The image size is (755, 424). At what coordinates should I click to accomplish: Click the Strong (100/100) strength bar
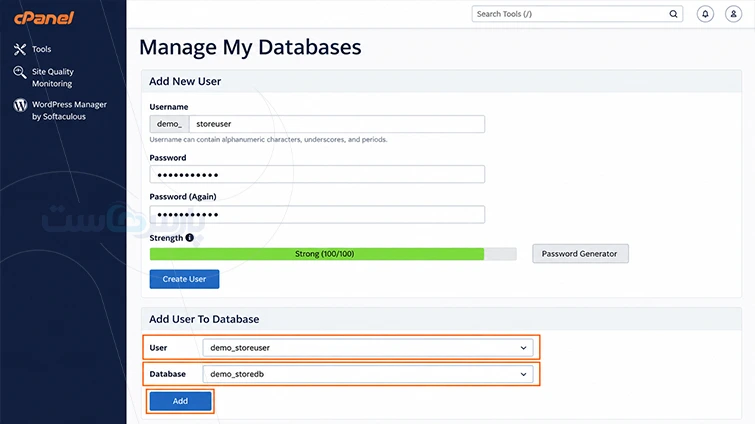click(333, 254)
